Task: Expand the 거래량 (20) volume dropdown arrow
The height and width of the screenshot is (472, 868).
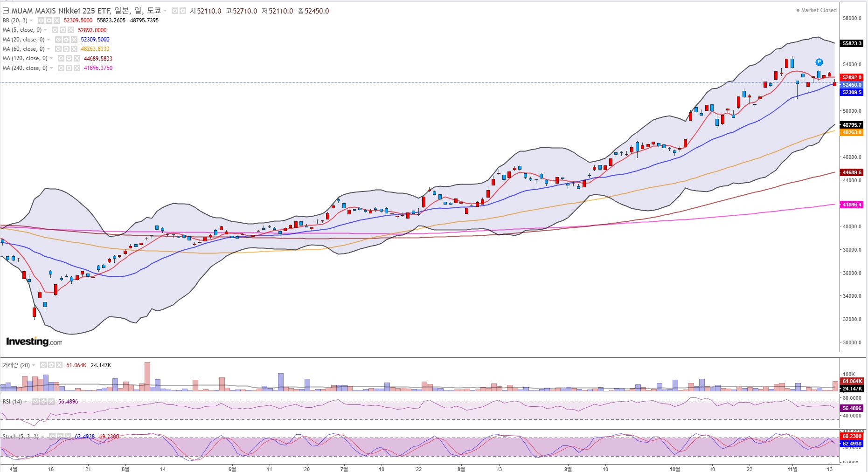Action: (34, 365)
